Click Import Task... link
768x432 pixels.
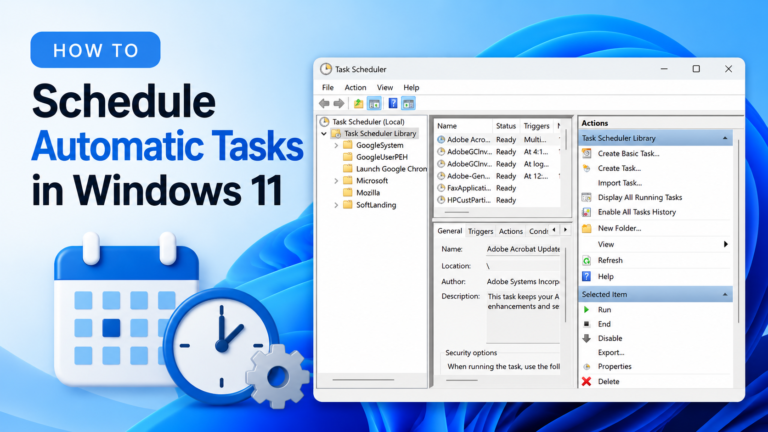[x=620, y=183]
